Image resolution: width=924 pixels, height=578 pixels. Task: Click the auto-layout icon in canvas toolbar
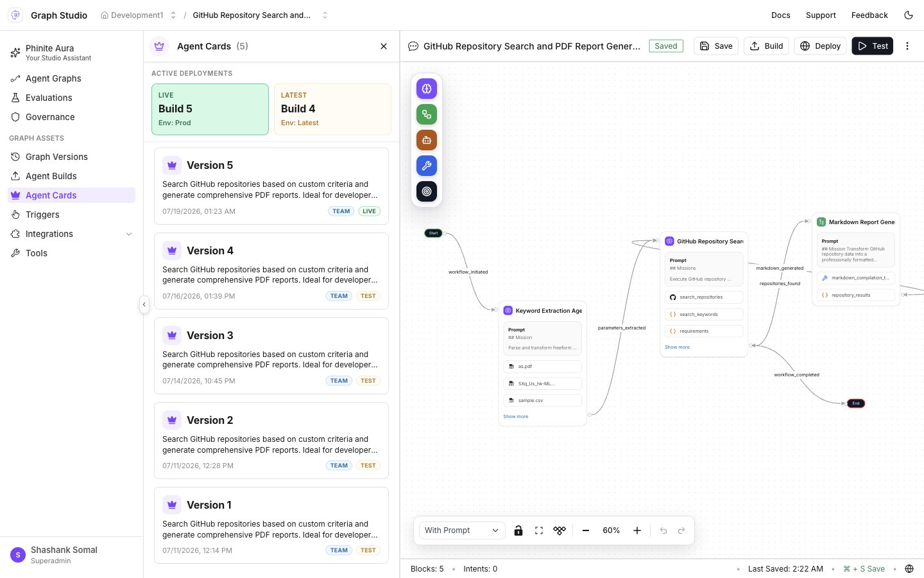click(x=560, y=530)
